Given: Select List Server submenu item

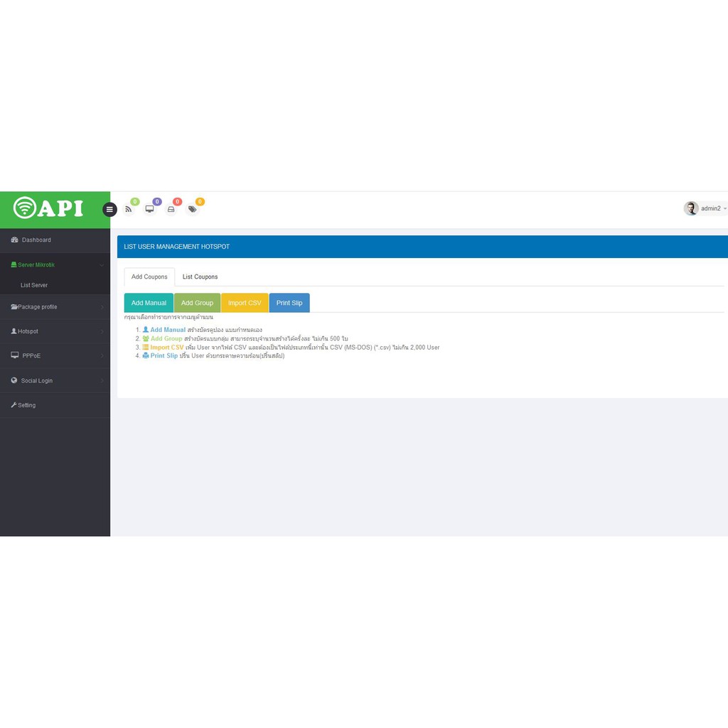Looking at the screenshot, I should point(34,285).
